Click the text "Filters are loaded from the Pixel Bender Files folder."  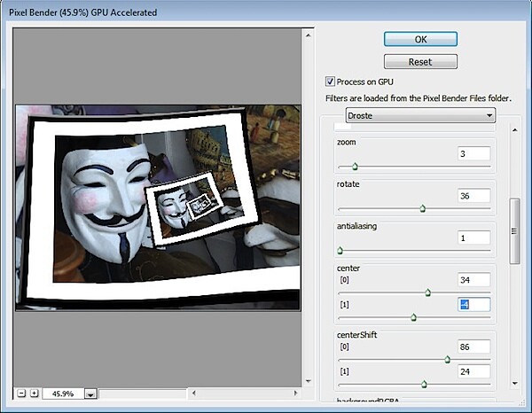click(x=419, y=98)
